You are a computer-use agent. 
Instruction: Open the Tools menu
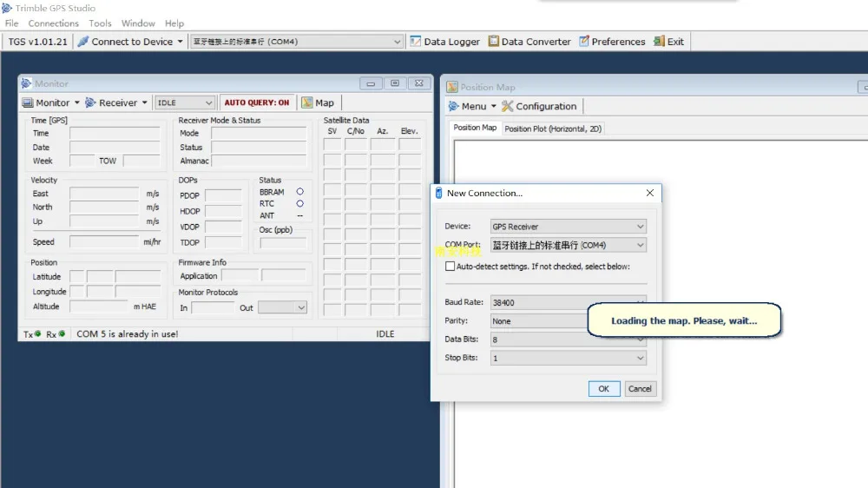[x=100, y=23]
